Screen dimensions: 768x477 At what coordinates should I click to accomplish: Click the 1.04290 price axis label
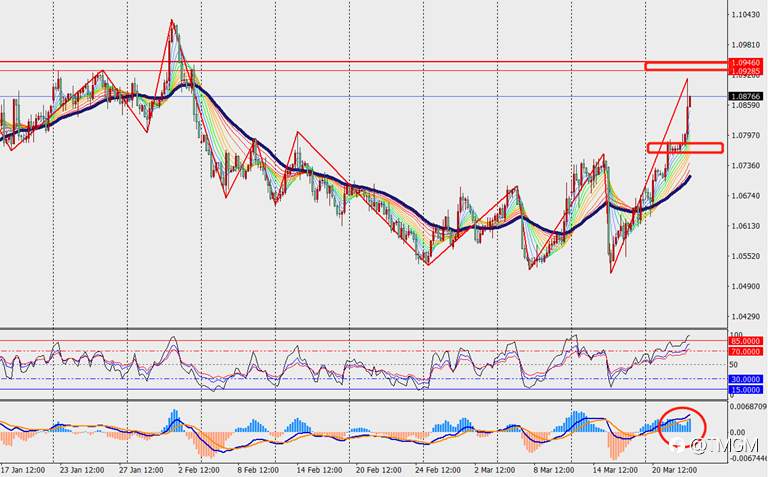pyautogui.click(x=746, y=316)
